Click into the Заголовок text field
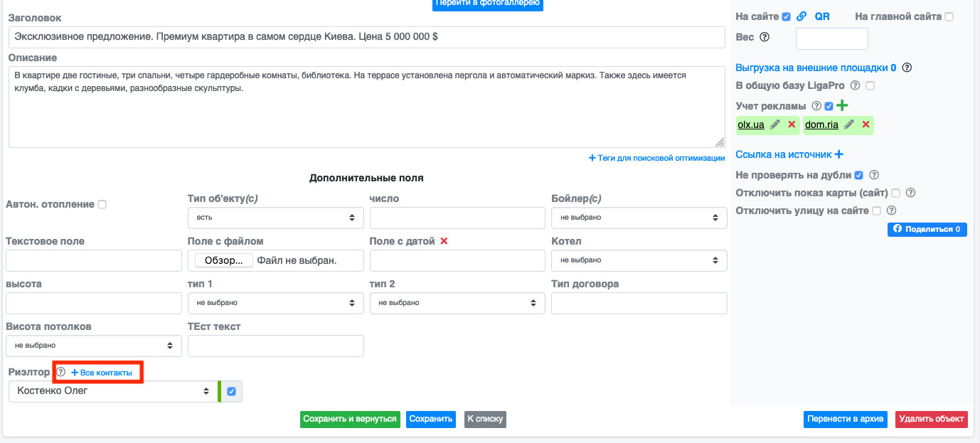 pyautogui.click(x=366, y=37)
